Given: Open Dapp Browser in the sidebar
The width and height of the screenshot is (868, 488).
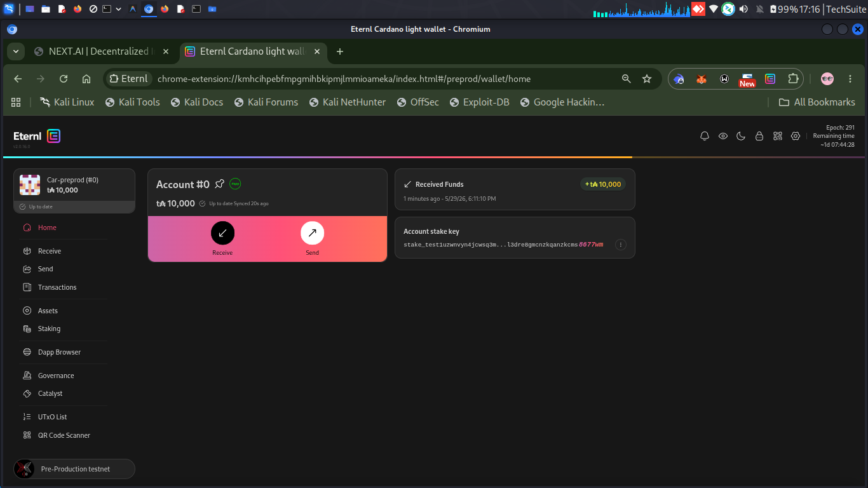Looking at the screenshot, I should click(60, 352).
